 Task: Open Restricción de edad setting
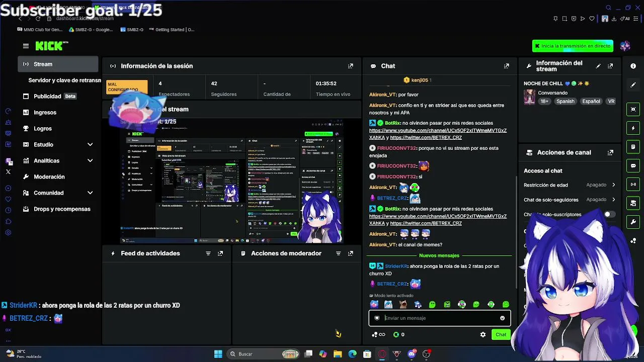570,185
